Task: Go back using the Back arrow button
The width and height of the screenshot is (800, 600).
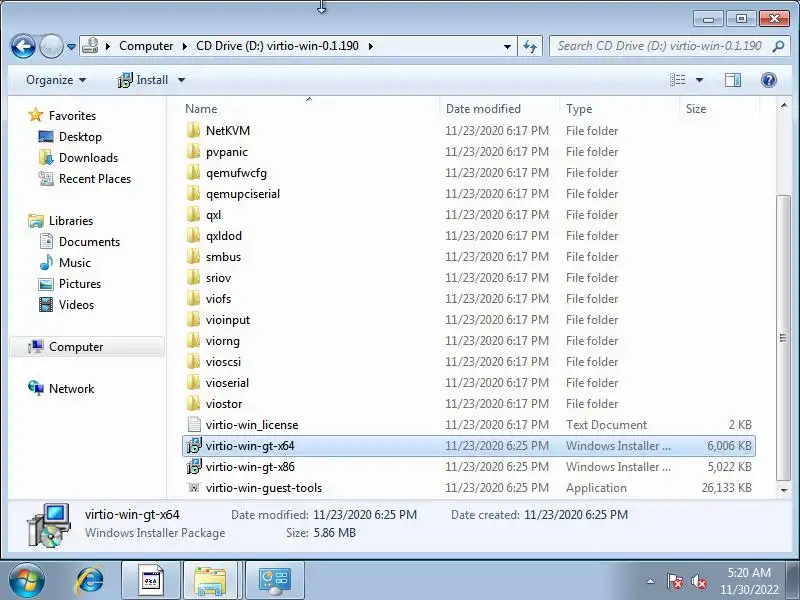Action: (x=23, y=46)
